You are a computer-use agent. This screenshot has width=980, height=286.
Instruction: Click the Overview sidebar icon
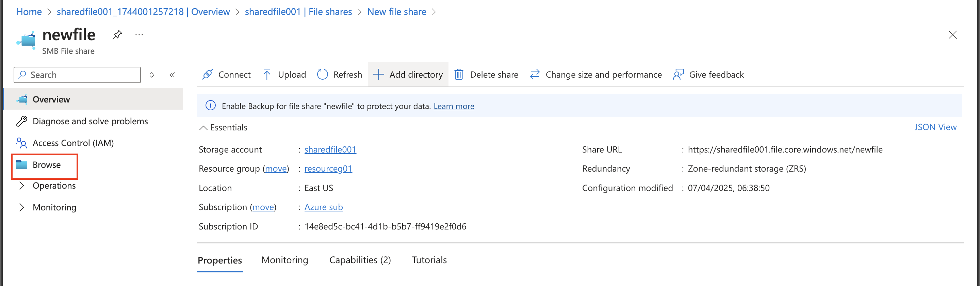(x=22, y=99)
